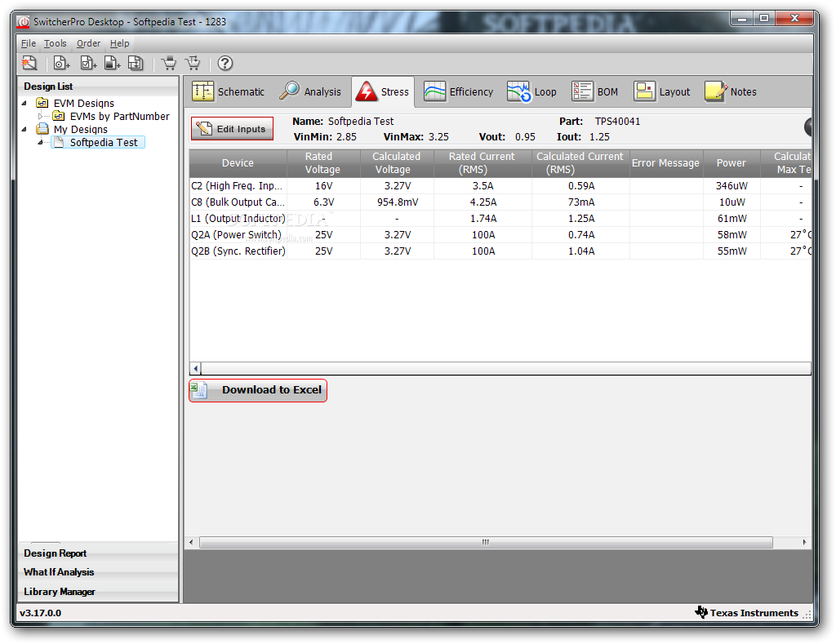Click the Texas Instruments logo
The width and height of the screenshot is (836, 644).
pos(701,611)
